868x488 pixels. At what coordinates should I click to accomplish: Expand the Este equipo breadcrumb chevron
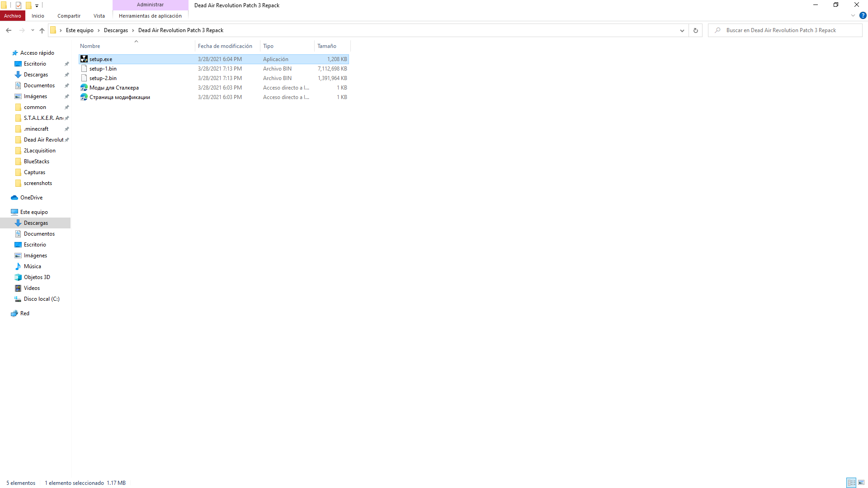tap(99, 30)
